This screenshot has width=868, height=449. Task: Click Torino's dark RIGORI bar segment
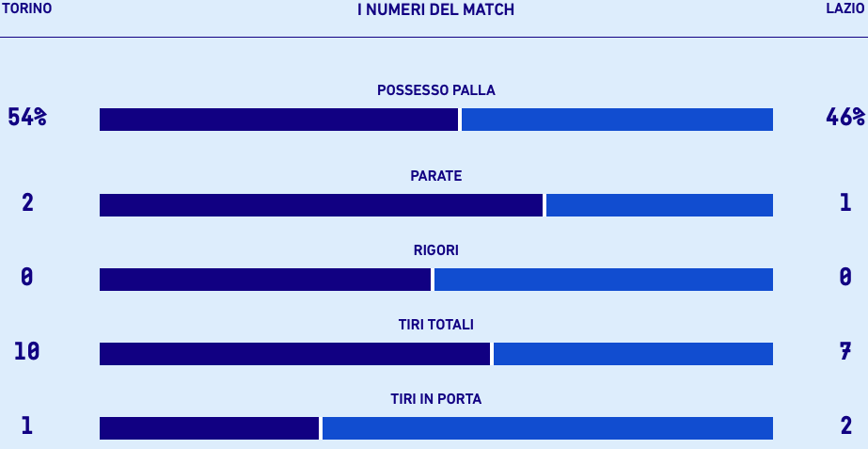coord(265,280)
